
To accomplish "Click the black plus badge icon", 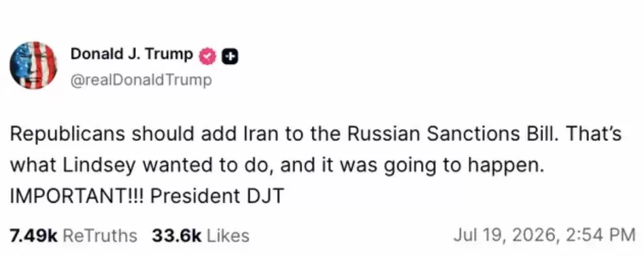I will click(230, 57).
